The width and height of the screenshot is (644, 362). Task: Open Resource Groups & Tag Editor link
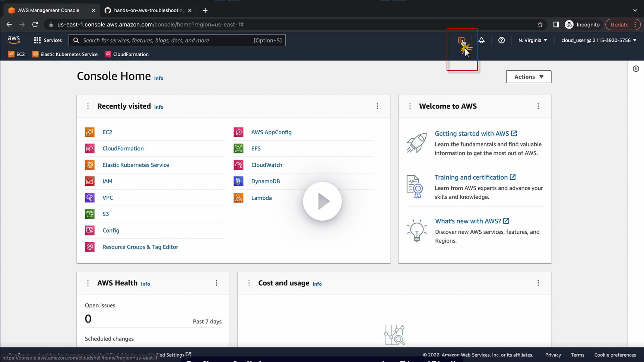point(140,247)
